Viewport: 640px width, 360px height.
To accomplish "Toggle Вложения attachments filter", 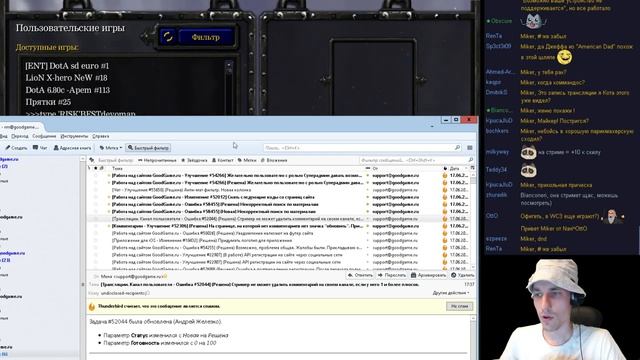I will pyautogui.click(x=274, y=160).
